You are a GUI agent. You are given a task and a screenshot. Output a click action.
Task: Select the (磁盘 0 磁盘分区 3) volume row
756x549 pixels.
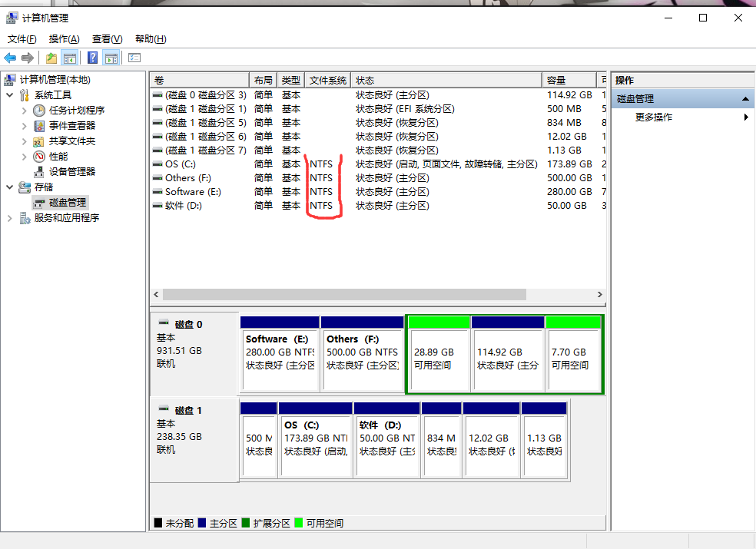[378, 95]
